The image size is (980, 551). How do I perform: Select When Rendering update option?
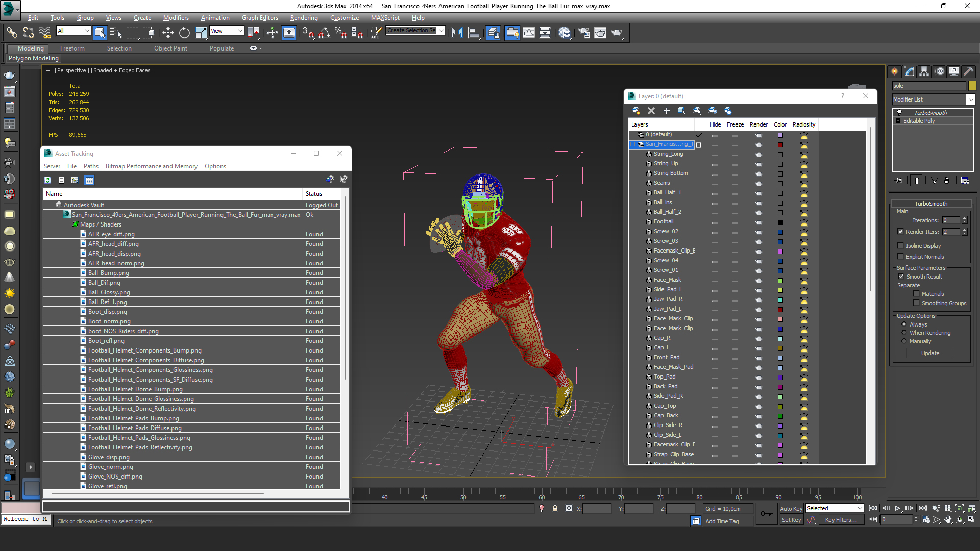coord(904,333)
